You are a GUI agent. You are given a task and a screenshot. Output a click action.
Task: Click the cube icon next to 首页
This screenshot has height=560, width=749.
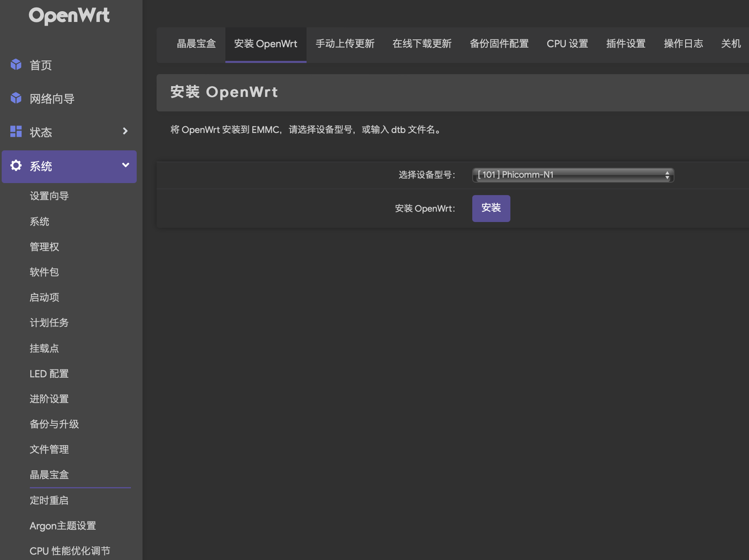[16, 65]
